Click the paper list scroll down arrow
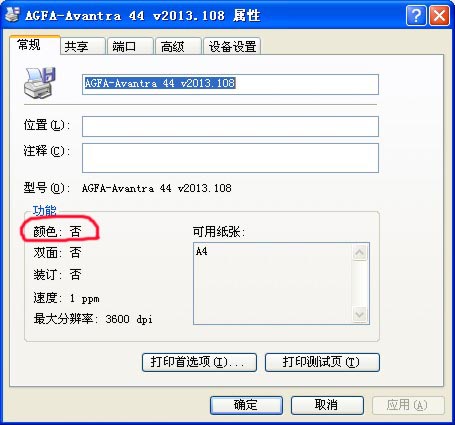The height and width of the screenshot is (425, 455). coord(360,315)
